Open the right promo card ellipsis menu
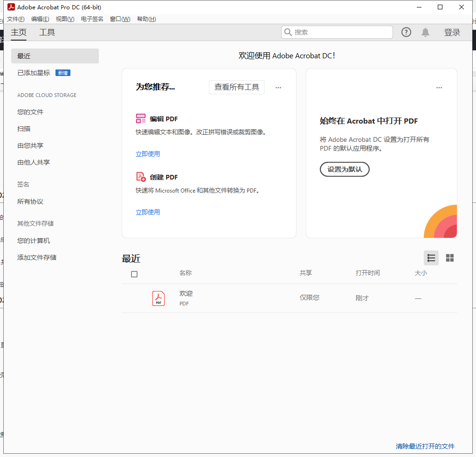Screen dimensions: 476x457 (x=439, y=88)
